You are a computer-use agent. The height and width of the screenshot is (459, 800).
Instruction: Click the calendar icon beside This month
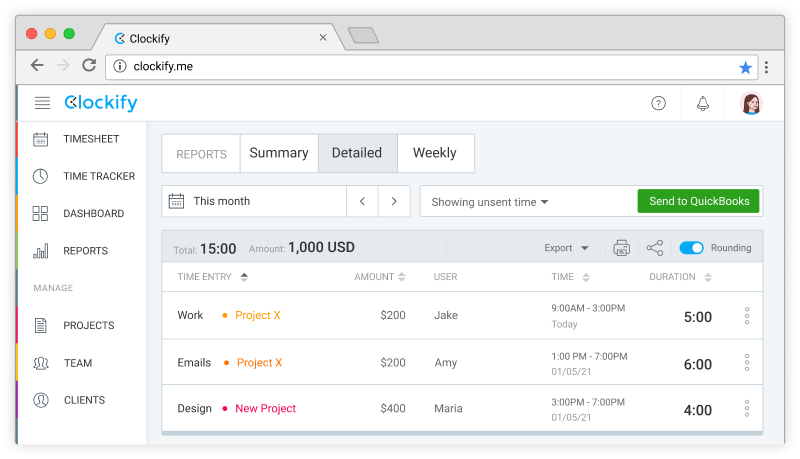point(176,201)
